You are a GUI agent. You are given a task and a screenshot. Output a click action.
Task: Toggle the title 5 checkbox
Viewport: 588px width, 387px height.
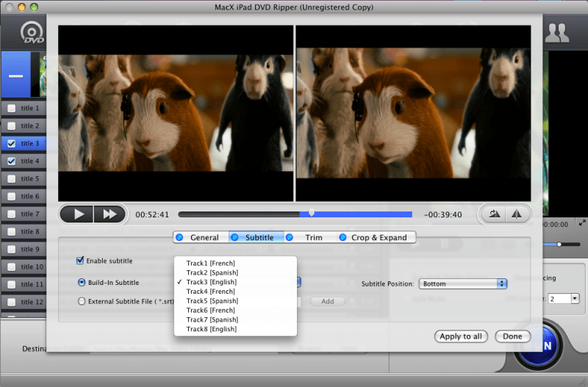pyautogui.click(x=12, y=178)
